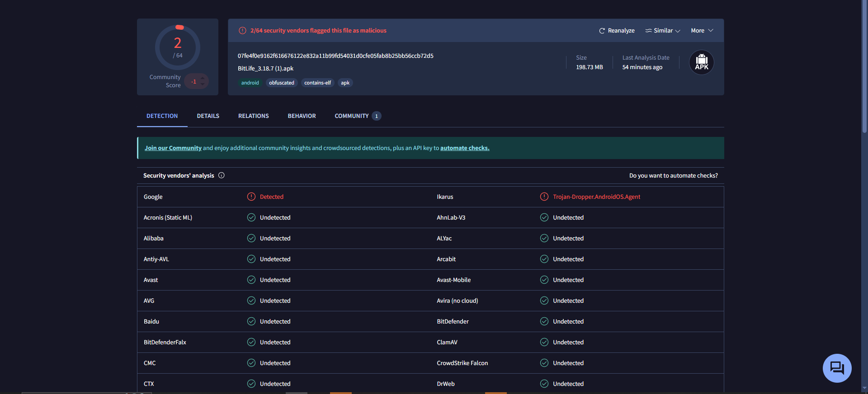Open the Details tab
The width and height of the screenshot is (868, 394).
(208, 116)
